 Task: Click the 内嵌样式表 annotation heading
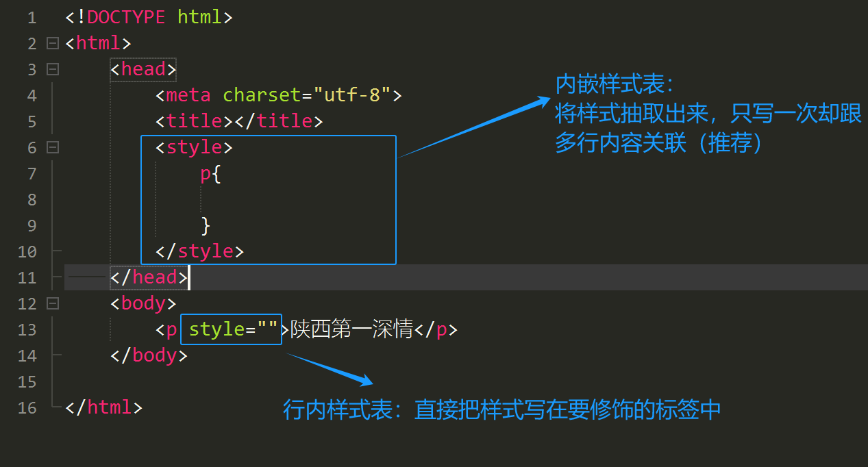click(614, 86)
